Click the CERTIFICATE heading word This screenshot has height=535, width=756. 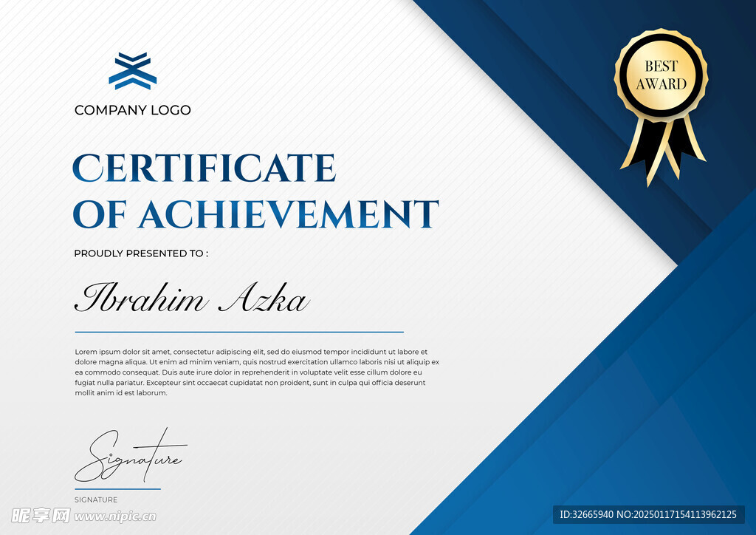tap(204, 168)
